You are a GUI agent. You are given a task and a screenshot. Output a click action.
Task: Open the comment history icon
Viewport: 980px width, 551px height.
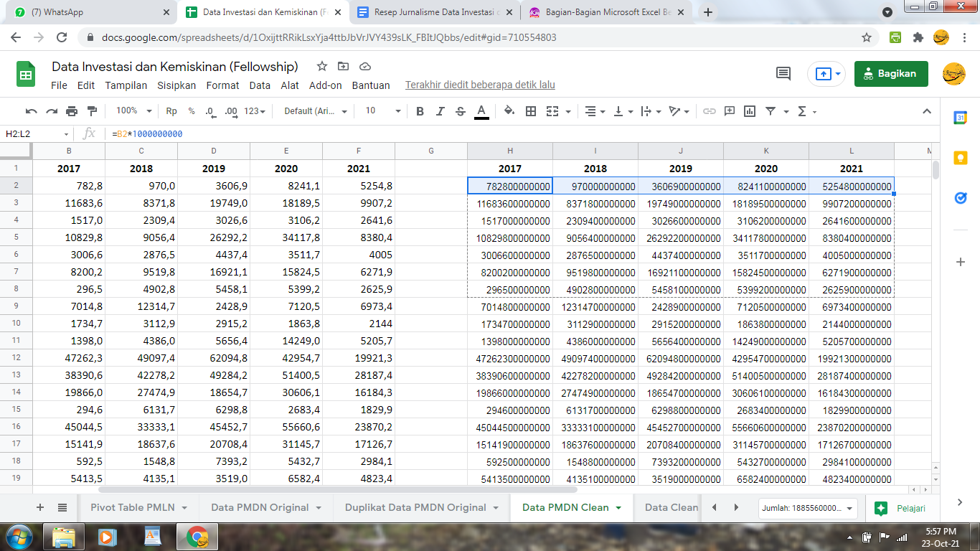pos(783,73)
